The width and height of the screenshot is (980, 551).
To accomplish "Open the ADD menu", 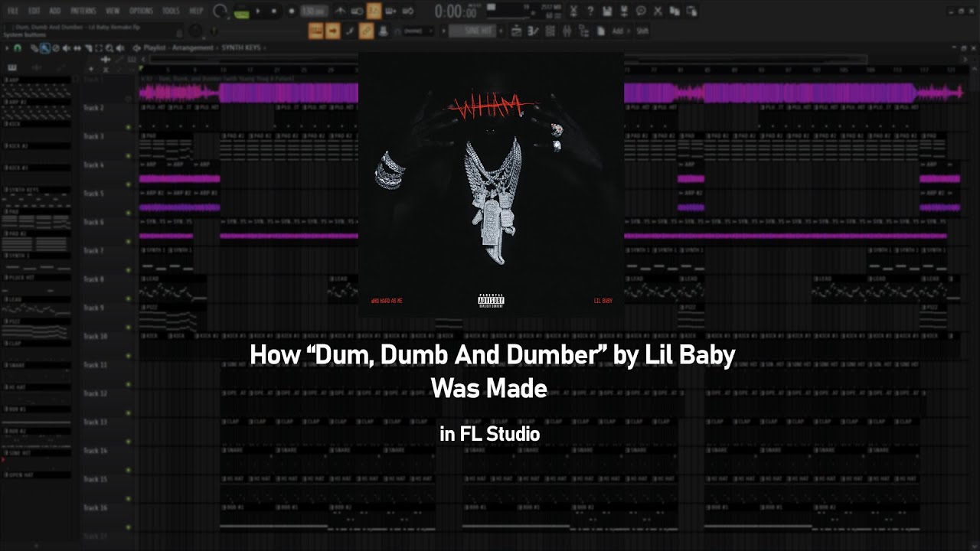I will tap(55, 11).
